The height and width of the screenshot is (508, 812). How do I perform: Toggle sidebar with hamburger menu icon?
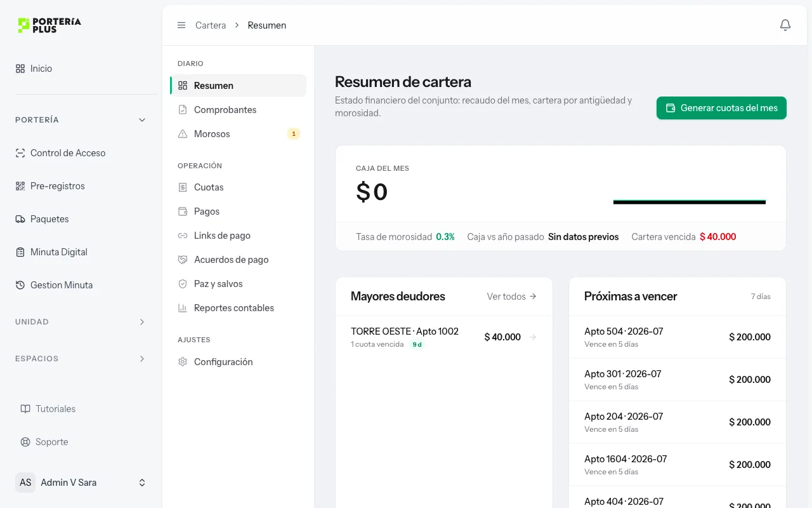[x=181, y=25]
